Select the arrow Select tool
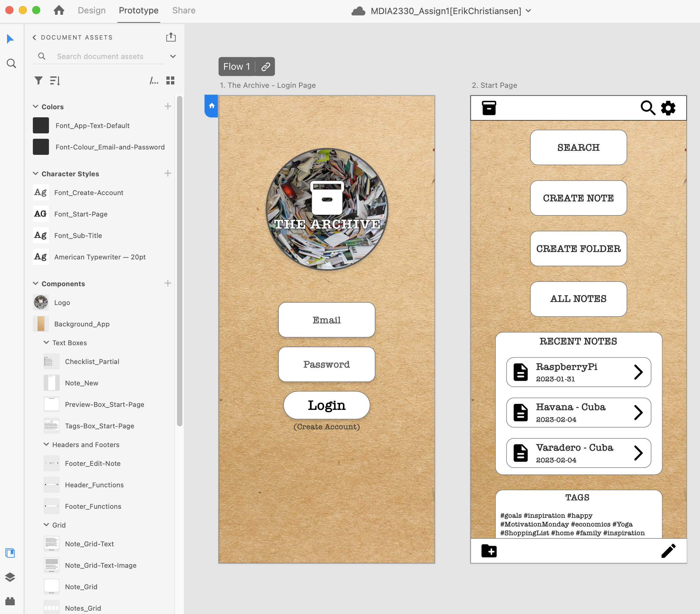Image resolution: width=700 pixels, height=614 pixels. 10,39
